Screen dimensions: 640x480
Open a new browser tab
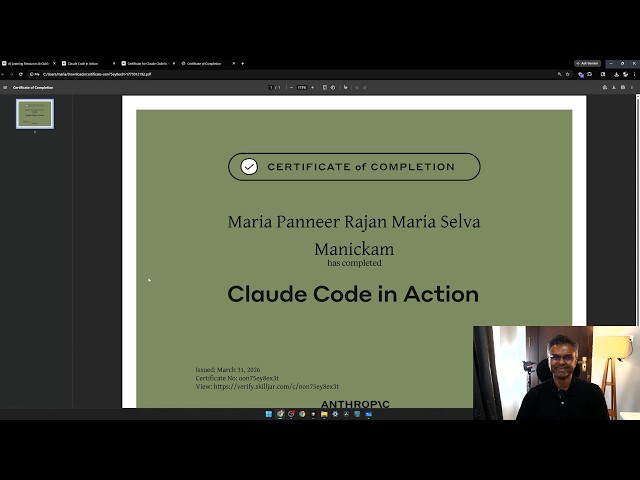click(242, 63)
